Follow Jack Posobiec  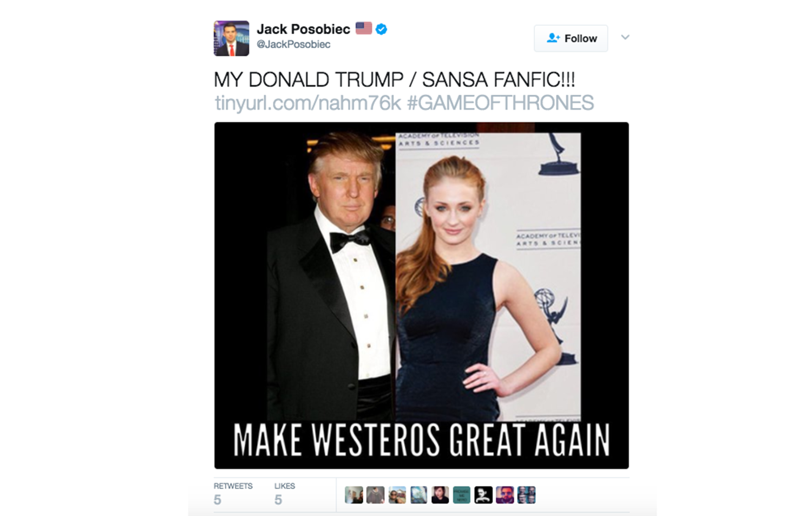[571, 38]
